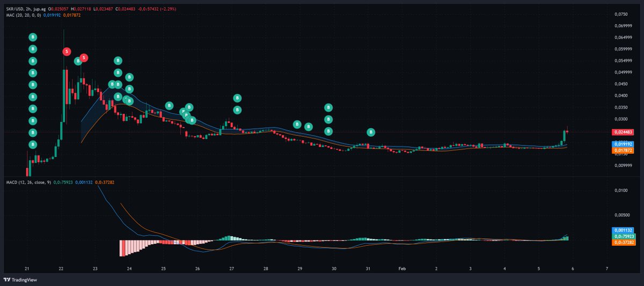This screenshot has height=286, width=644.
Task: Click the 0,069999 price axis label
Action: pos(623,26)
